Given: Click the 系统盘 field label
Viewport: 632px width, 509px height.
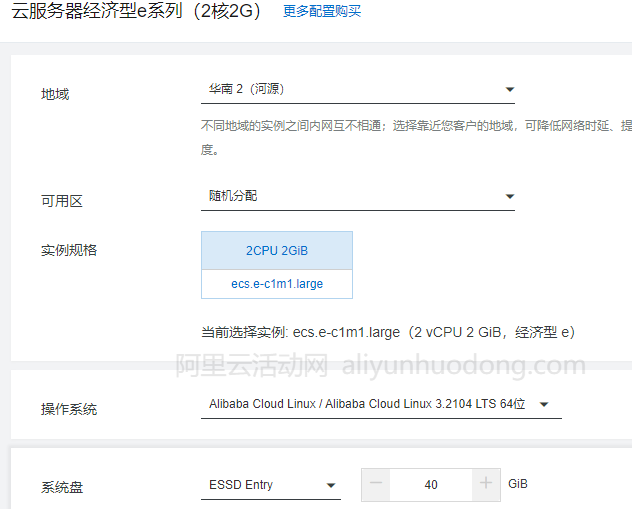Looking at the screenshot, I should pos(62,488).
